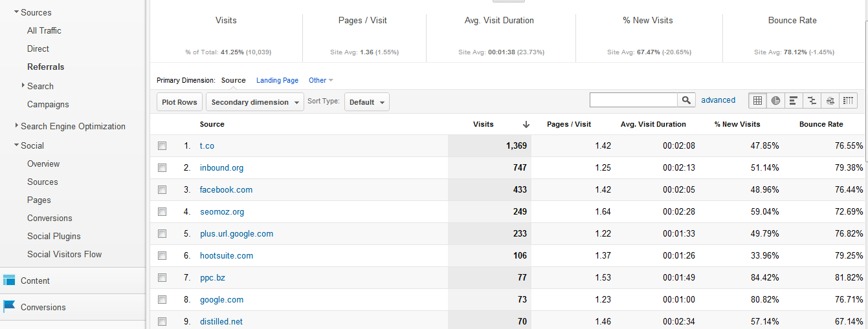Screen dimensions: 868x329
Task: Click the search magnifier button
Action: tap(686, 100)
